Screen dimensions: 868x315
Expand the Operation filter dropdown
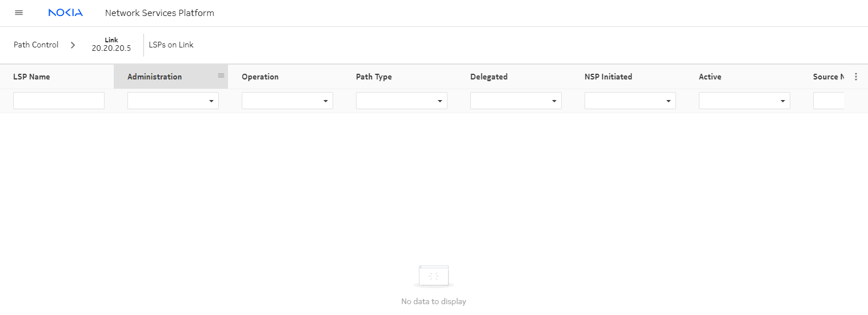(287, 101)
